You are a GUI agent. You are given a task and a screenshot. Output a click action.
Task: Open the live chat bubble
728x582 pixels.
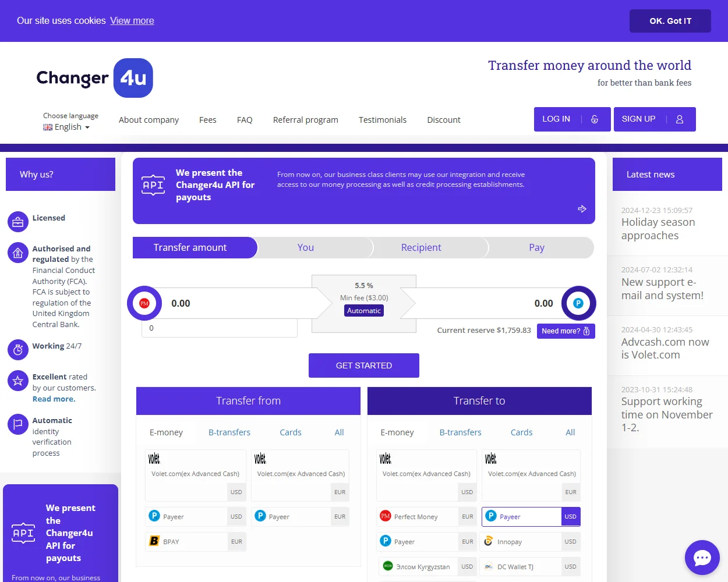(702, 558)
